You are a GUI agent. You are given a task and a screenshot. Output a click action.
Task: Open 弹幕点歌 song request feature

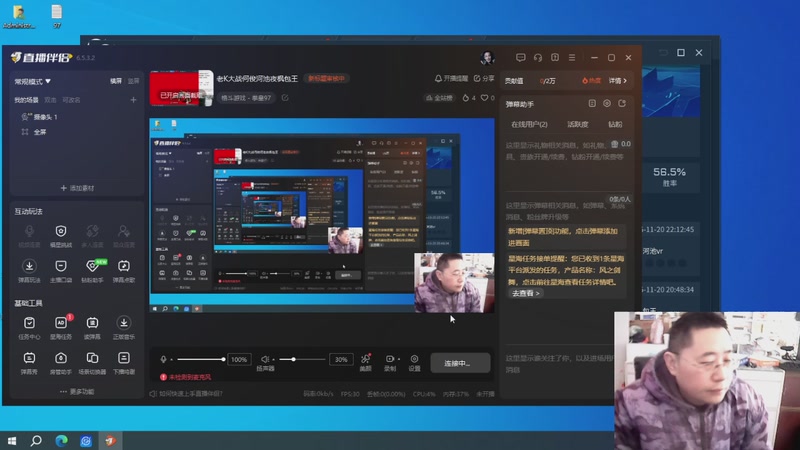pos(123,271)
